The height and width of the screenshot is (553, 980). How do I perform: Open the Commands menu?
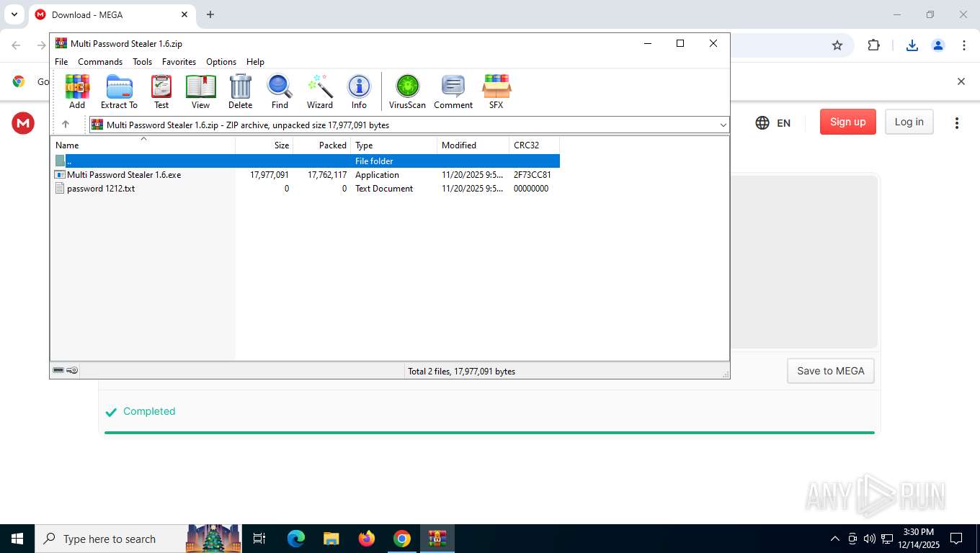(100, 62)
